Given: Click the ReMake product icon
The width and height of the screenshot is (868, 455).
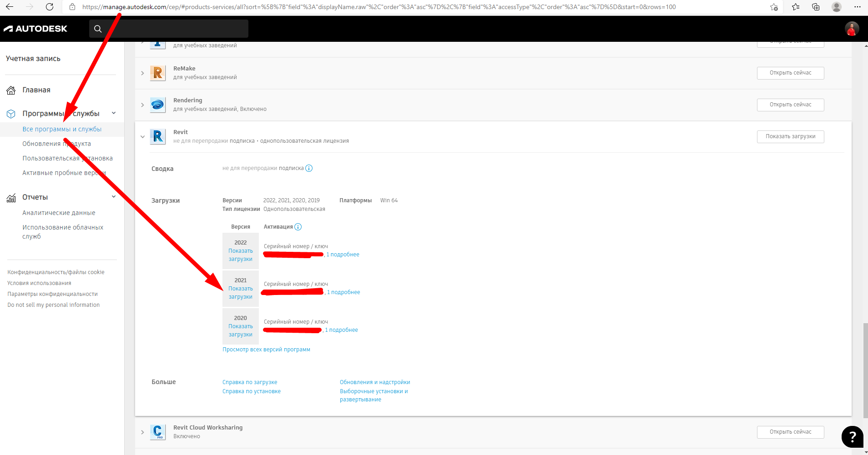Looking at the screenshot, I should point(158,73).
